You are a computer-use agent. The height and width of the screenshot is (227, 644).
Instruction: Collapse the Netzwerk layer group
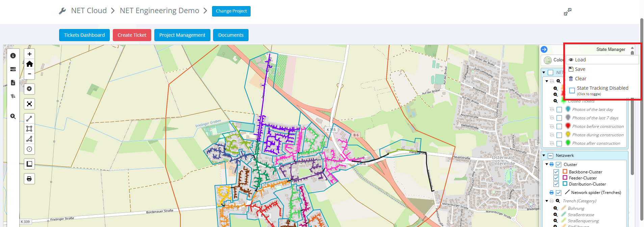544,155
